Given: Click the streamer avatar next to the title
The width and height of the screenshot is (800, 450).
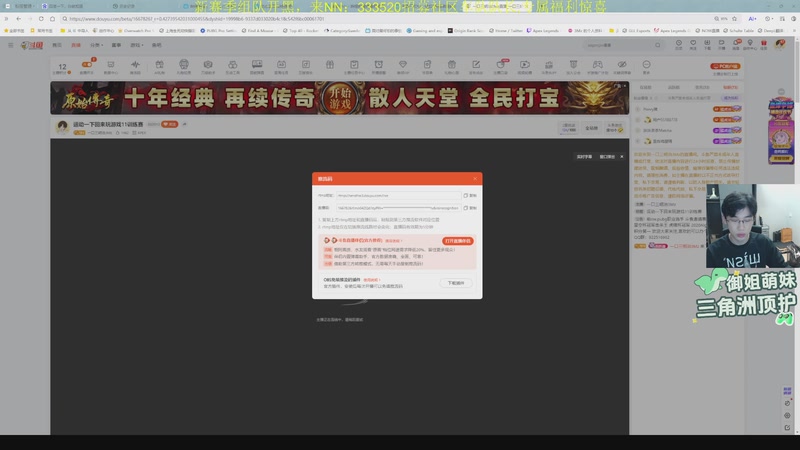Looking at the screenshot, I should click(x=62, y=128).
